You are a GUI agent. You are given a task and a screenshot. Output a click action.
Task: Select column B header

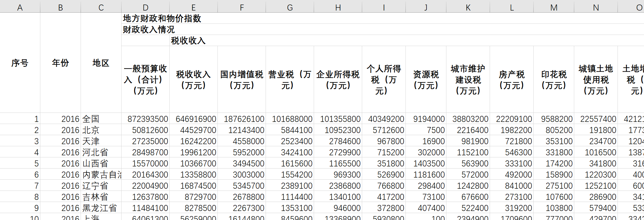[60, 7]
